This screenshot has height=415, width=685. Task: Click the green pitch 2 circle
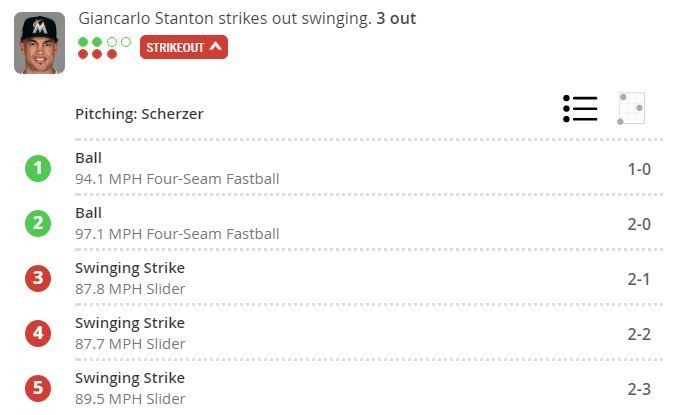38,223
